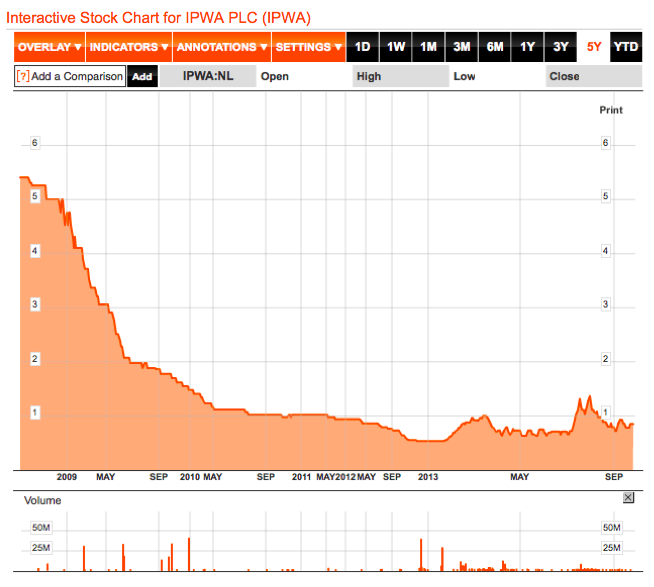Select the active 5Y range tab
The width and height of the screenshot is (654, 587).
coord(594,47)
